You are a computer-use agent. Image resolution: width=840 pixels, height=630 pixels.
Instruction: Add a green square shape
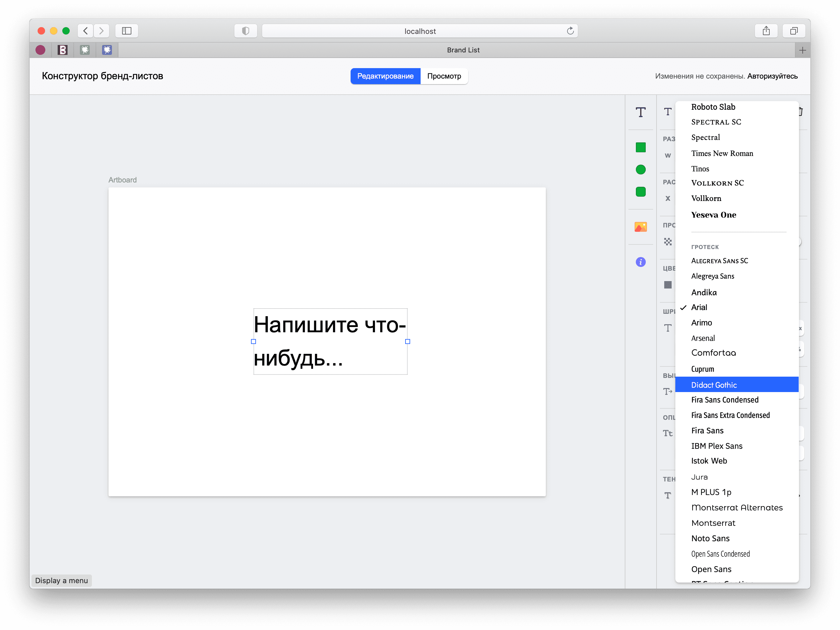[640, 147]
